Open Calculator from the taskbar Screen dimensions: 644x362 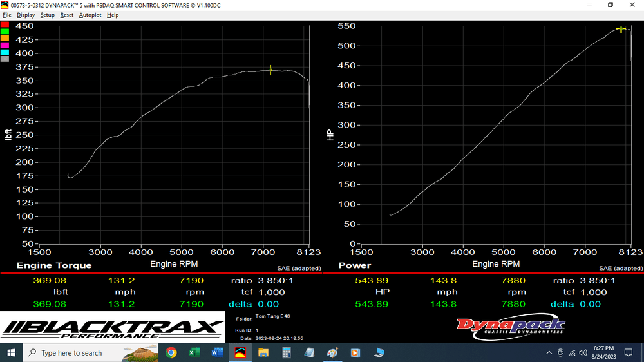pos(287,353)
